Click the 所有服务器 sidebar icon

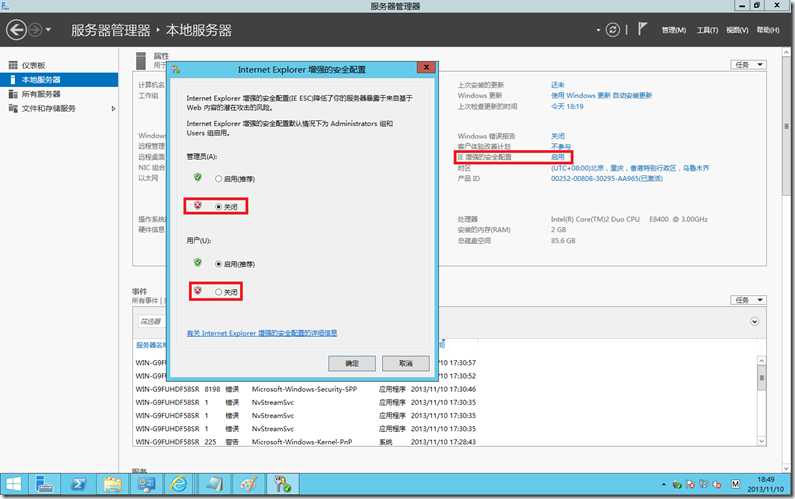(13, 94)
